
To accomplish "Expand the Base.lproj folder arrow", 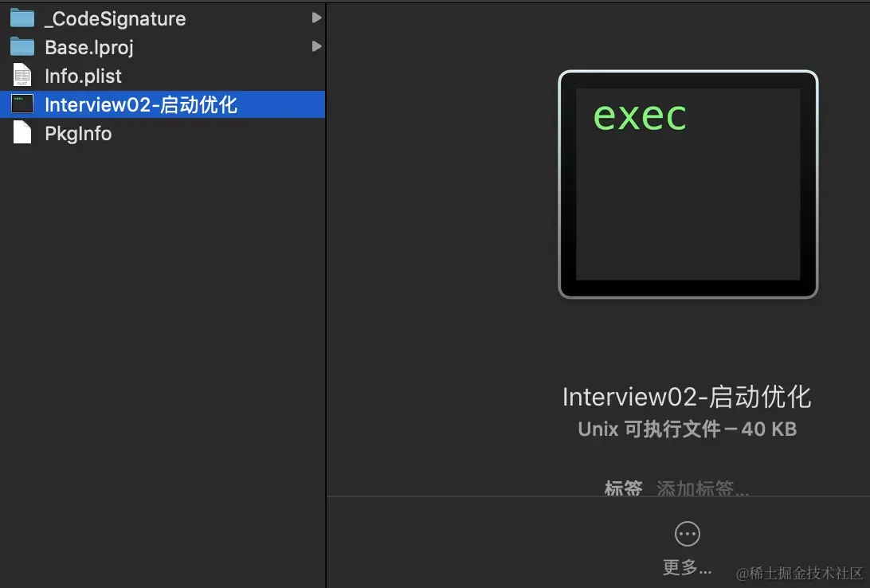I will tap(315, 45).
